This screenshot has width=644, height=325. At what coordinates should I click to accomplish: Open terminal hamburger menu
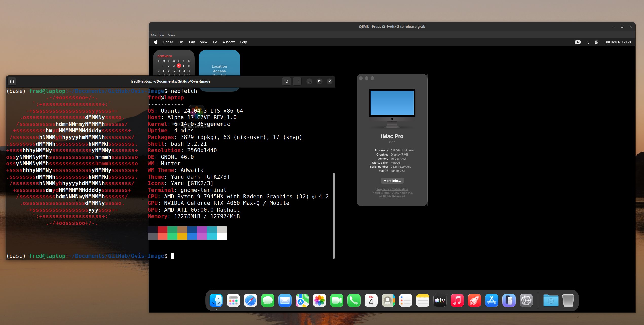[297, 81]
